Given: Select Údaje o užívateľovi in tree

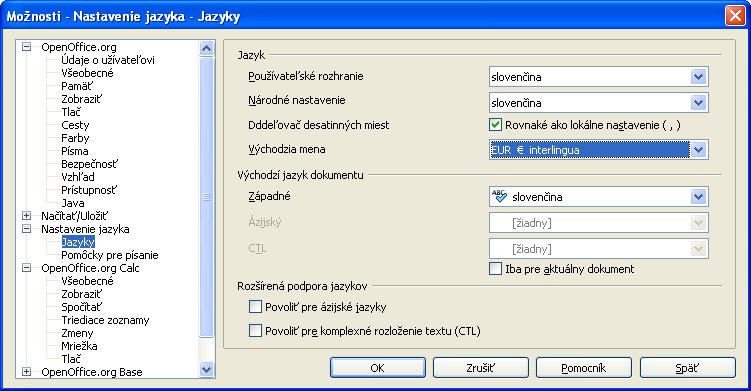Looking at the screenshot, I should pos(108,60).
